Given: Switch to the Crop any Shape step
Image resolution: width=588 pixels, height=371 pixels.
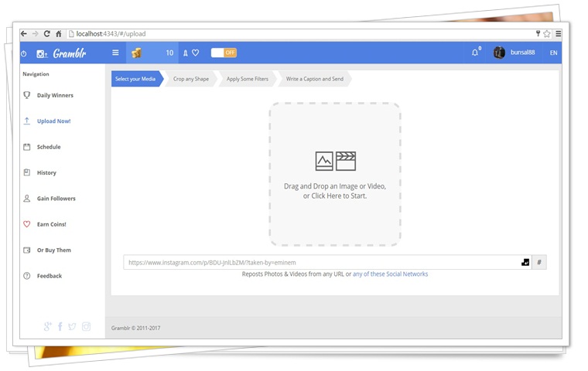Looking at the screenshot, I should 191,79.
